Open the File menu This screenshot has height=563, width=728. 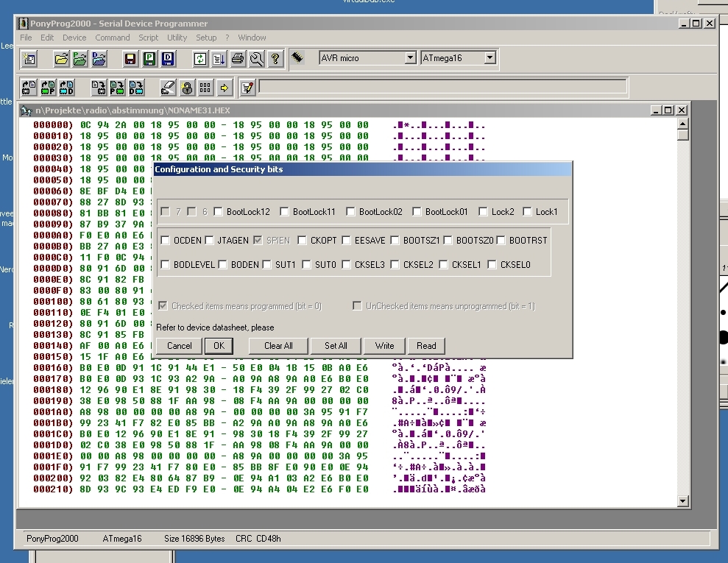[26, 38]
